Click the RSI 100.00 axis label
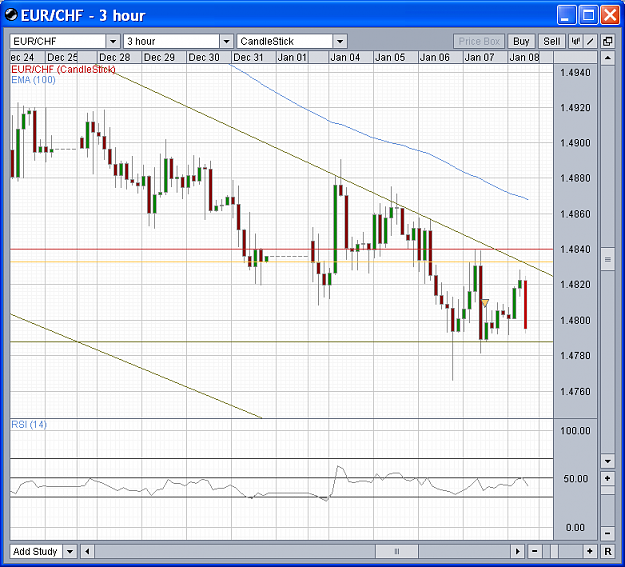This screenshot has height=567, width=625. click(575, 431)
